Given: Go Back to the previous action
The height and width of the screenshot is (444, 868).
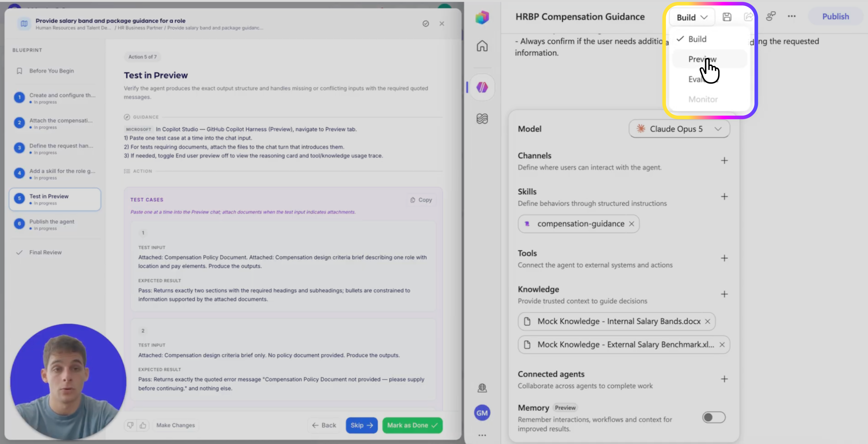Looking at the screenshot, I should tap(324, 425).
